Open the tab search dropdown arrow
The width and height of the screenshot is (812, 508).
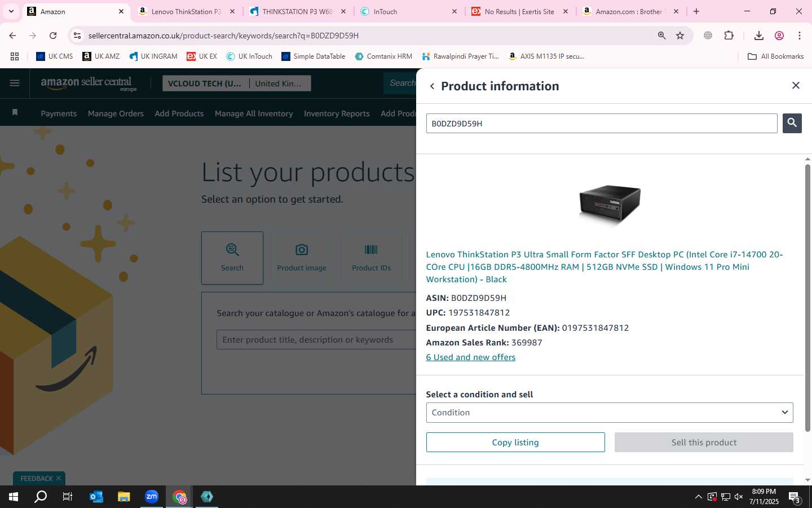(11, 11)
